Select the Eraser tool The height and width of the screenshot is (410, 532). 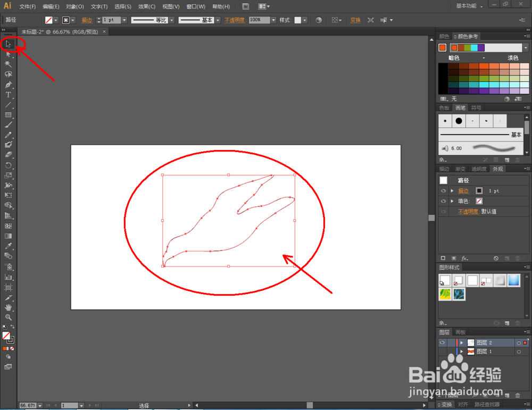[8, 155]
